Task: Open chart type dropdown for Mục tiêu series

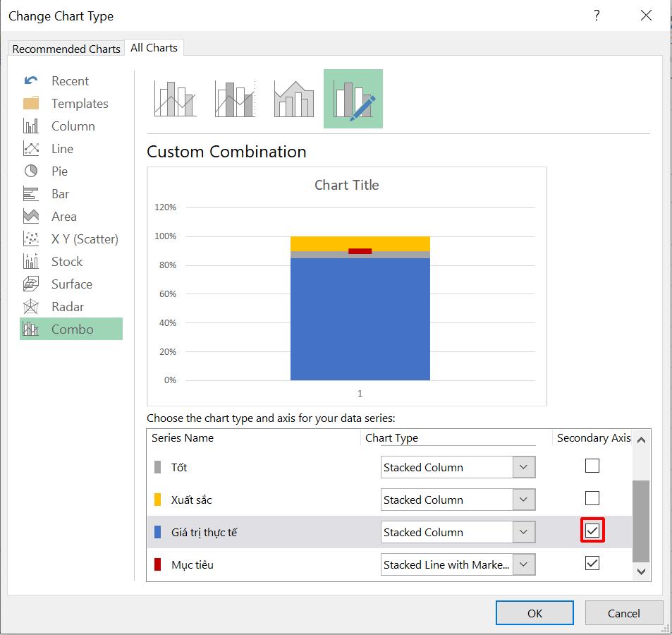Action: point(523,564)
